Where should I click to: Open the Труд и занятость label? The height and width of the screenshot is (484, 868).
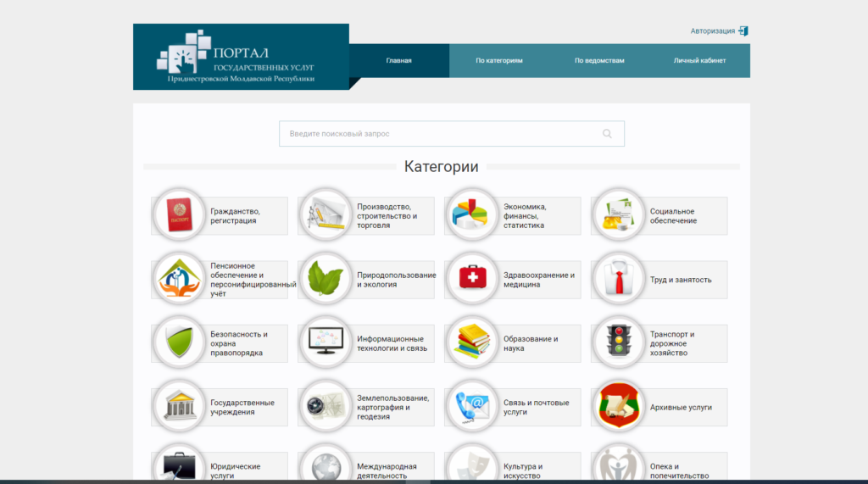681,280
